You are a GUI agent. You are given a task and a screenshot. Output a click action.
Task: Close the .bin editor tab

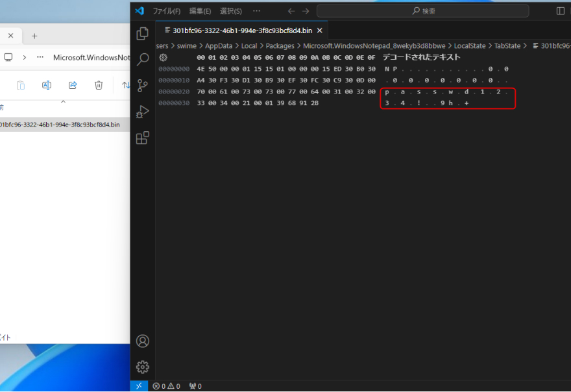(319, 31)
